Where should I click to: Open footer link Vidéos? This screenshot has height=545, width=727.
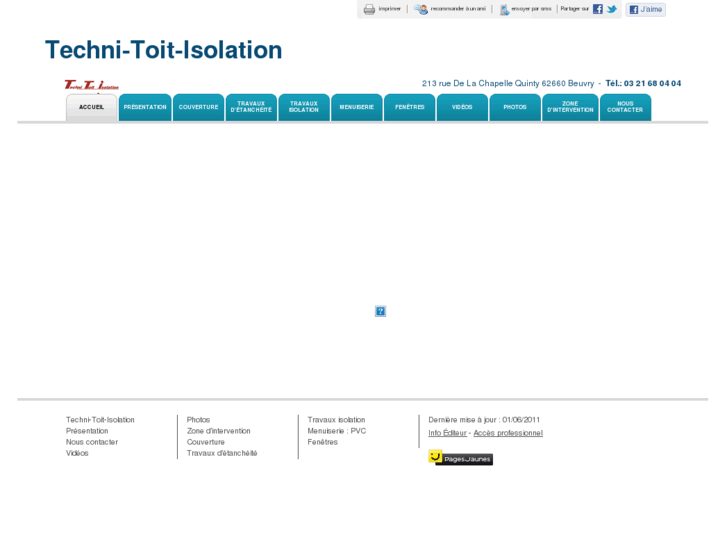click(x=77, y=453)
